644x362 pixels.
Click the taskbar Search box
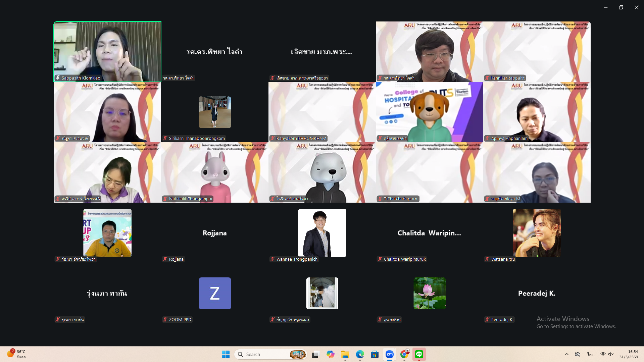265,354
